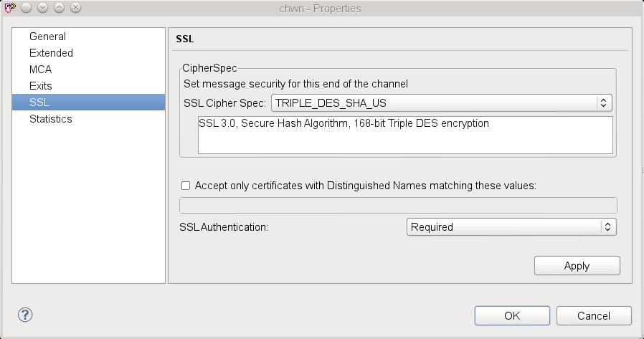644x339 pixels.
Task: Click the cipher description text box
Action: pyautogui.click(x=405, y=135)
